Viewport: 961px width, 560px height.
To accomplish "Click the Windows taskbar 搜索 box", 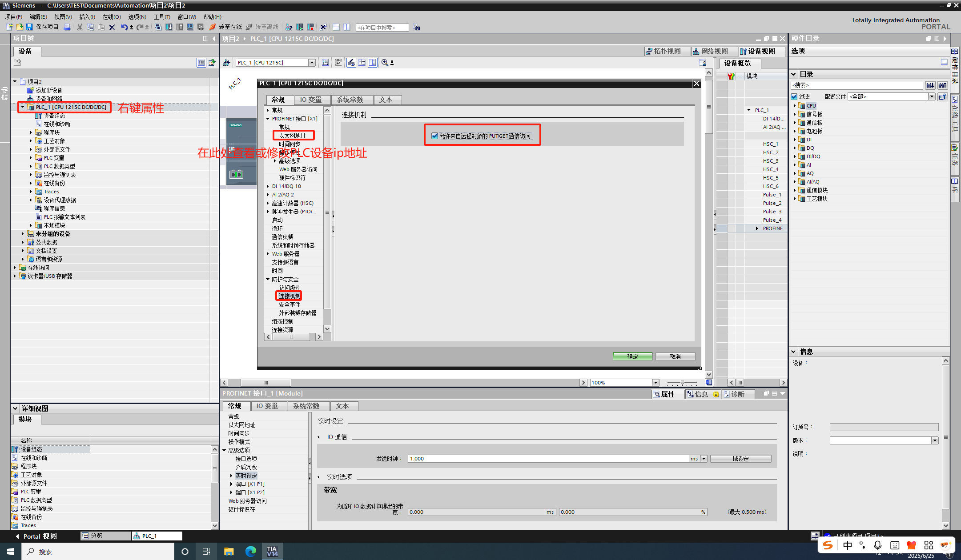I will point(98,552).
